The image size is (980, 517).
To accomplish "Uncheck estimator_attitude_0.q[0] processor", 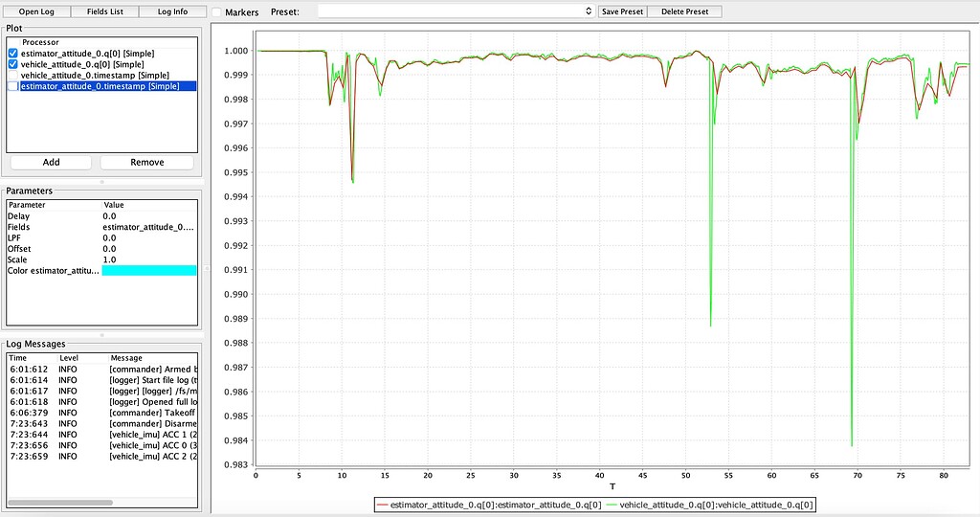I will 13,54.
